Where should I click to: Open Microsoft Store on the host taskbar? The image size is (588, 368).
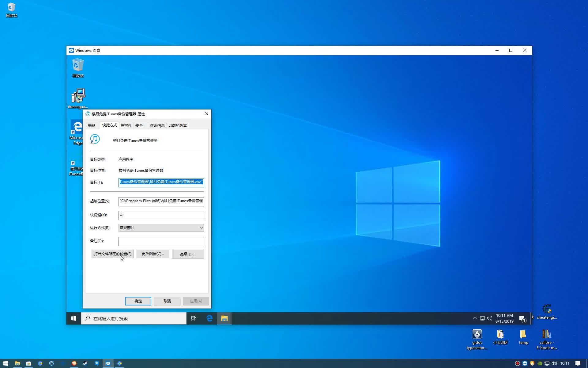28,363
